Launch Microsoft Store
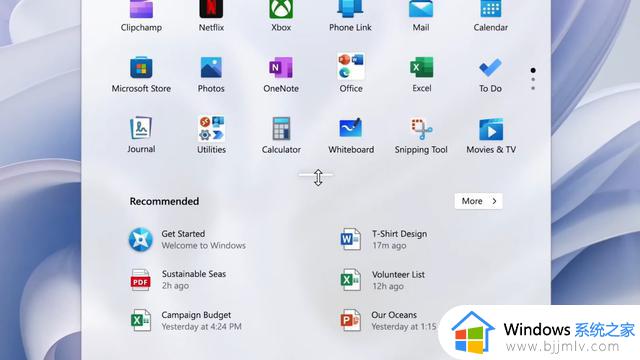Image resolution: width=640 pixels, height=360 pixels. [x=141, y=75]
